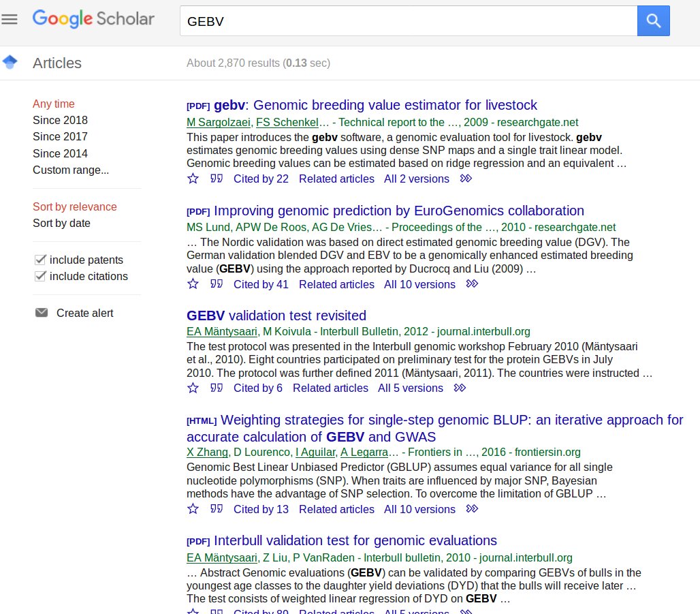Open author X Zhang profile

[207, 452]
